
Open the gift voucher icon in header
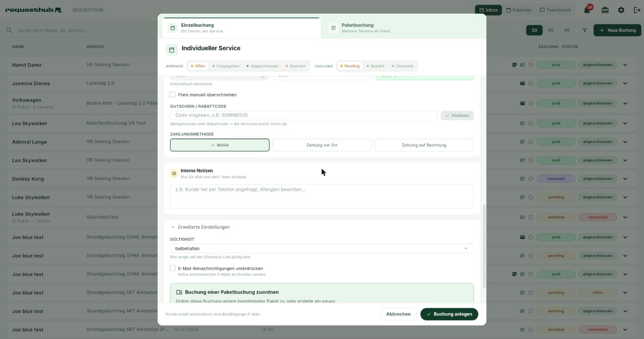pos(605,10)
